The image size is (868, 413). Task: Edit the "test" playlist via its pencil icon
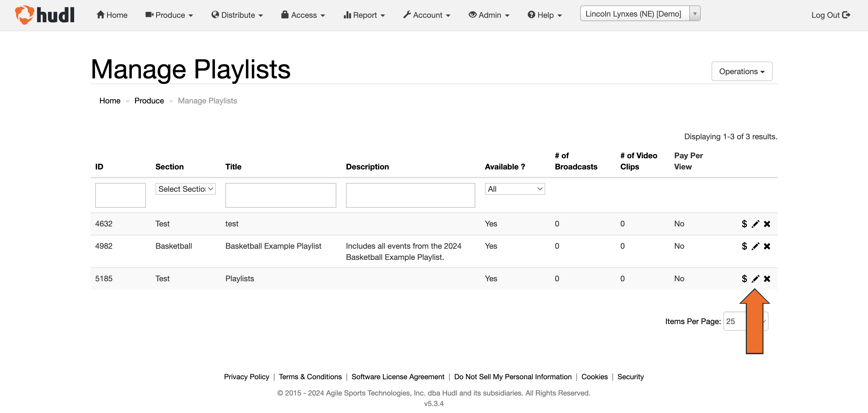756,223
